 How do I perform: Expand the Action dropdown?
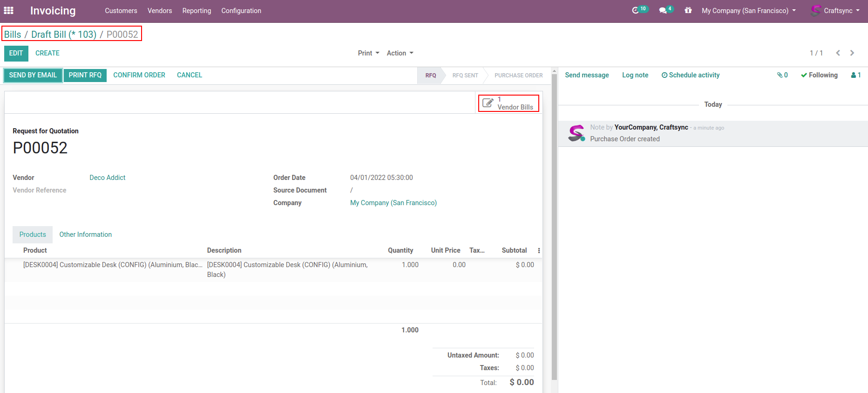click(x=400, y=53)
